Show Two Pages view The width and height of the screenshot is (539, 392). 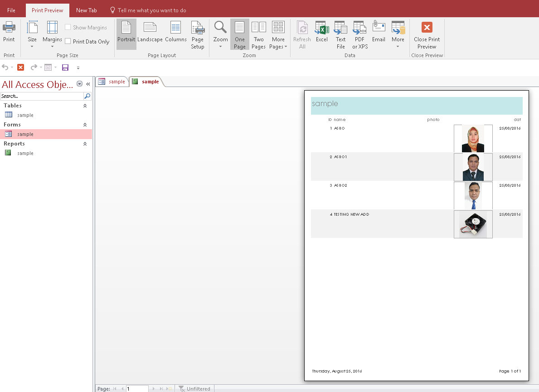258,34
